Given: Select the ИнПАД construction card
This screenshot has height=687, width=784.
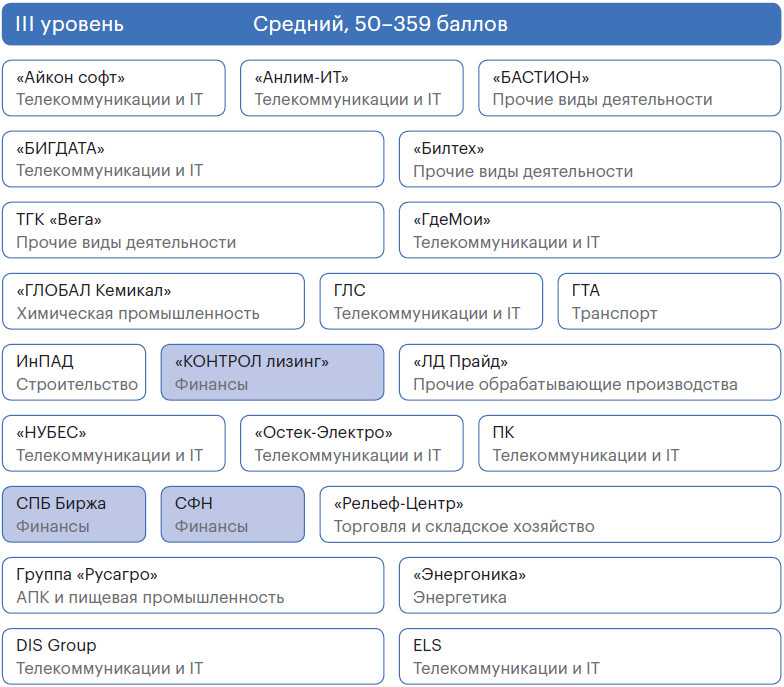Looking at the screenshot, I should [74, 372].
